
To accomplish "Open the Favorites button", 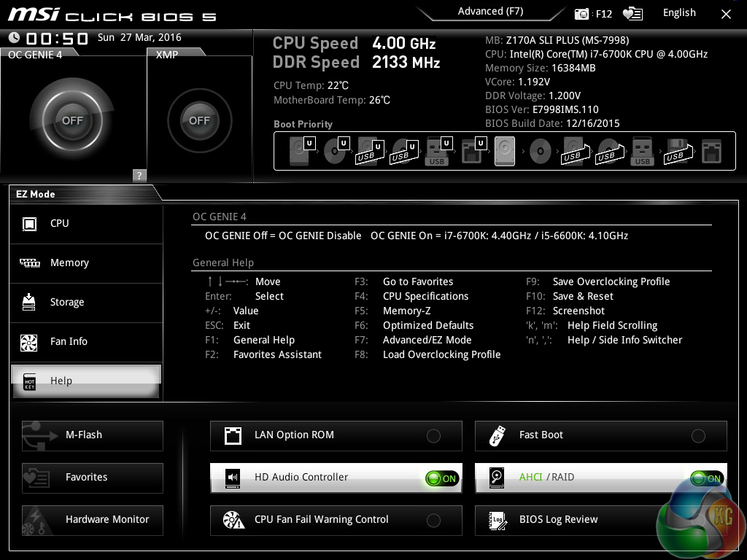I will (93, 478).
